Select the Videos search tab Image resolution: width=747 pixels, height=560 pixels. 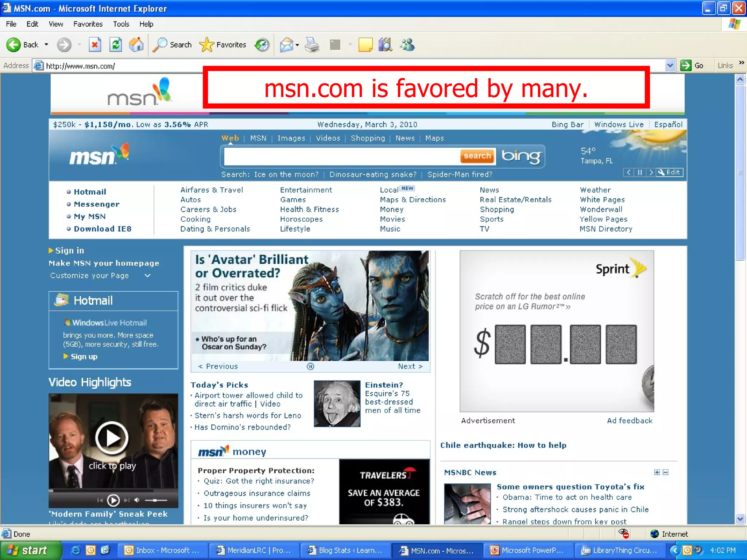click(x=328, y=138)
